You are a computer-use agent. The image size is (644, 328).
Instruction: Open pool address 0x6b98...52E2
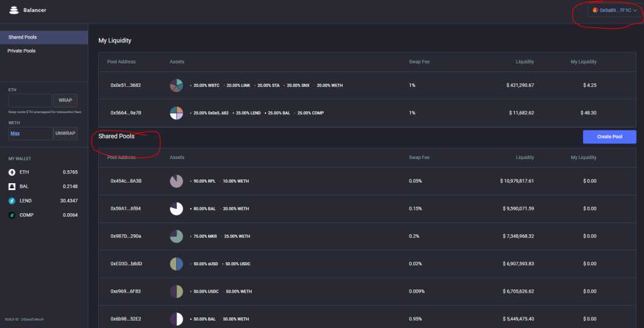click(126, 319)
